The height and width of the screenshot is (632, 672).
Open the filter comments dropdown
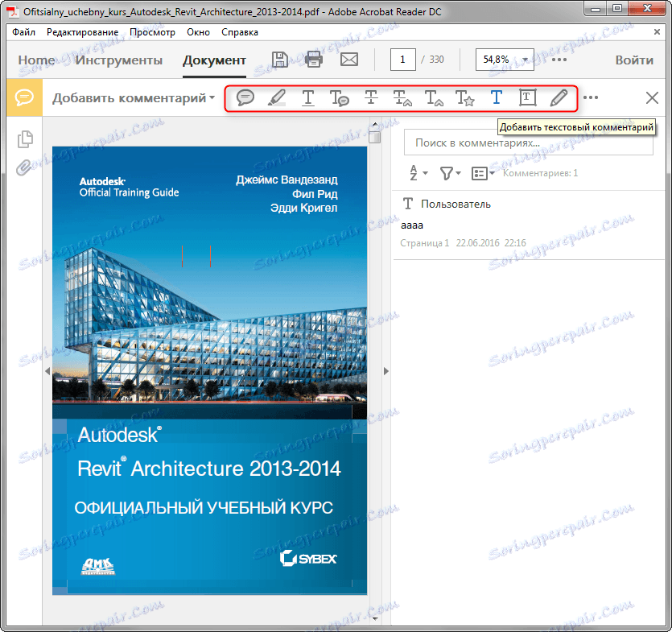click(x=450, y=173)
